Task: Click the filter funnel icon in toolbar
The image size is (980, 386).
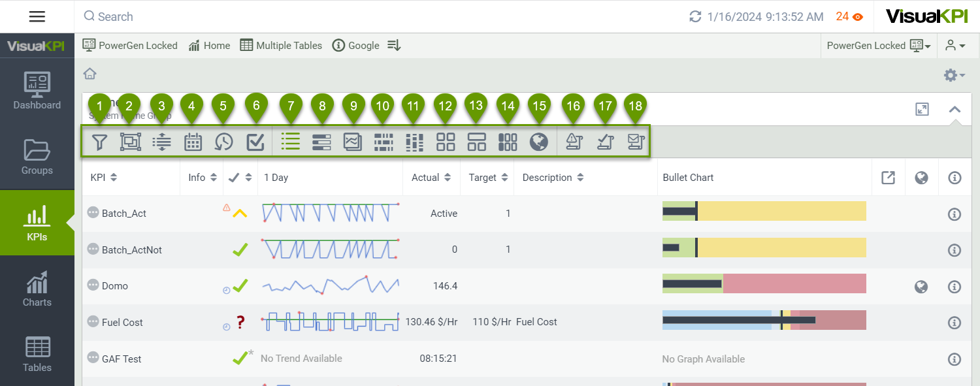Action: 99,142
